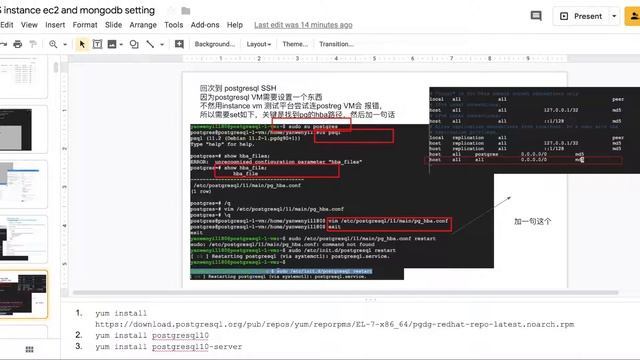Select the thumbnail with blue-lined settings page
This screenshot has width=640, height=360.
(23, 184)
